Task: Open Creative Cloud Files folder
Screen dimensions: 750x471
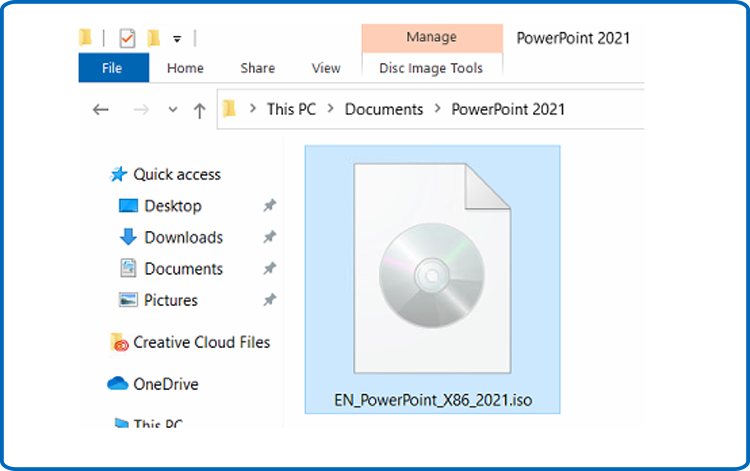Action: [x=201, y=342]
